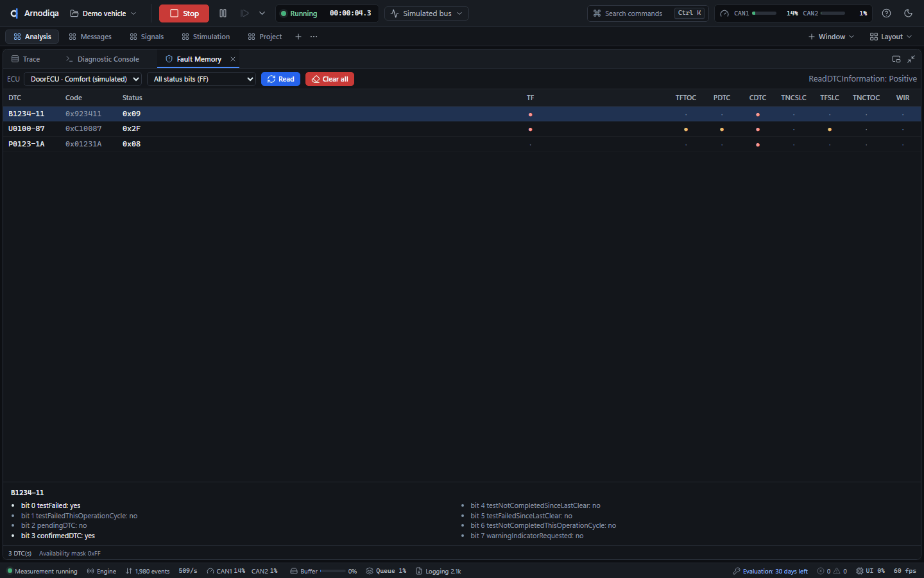The height and width of the screenshot is (578, 924).
Task: Click the Logging 2.1k status item
Action: click(x=438, y=571)
